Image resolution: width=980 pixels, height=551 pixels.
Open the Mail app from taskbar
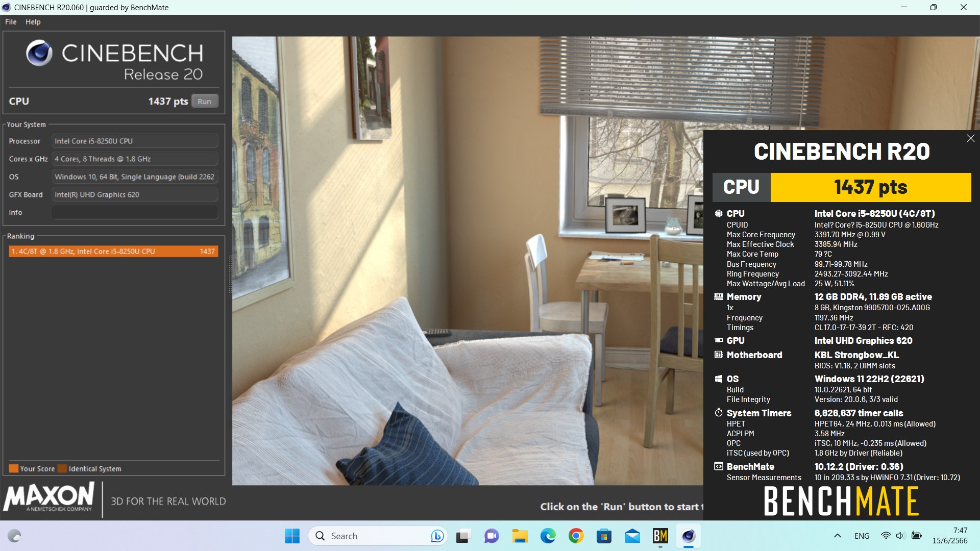click(x=632, y=536)
